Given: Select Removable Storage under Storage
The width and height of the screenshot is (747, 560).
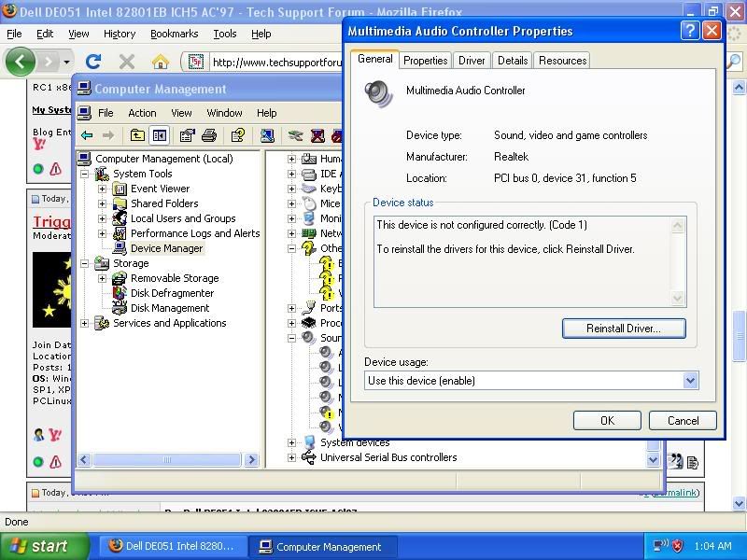Looking at the screenshot, I should click(x=175, y=278).
